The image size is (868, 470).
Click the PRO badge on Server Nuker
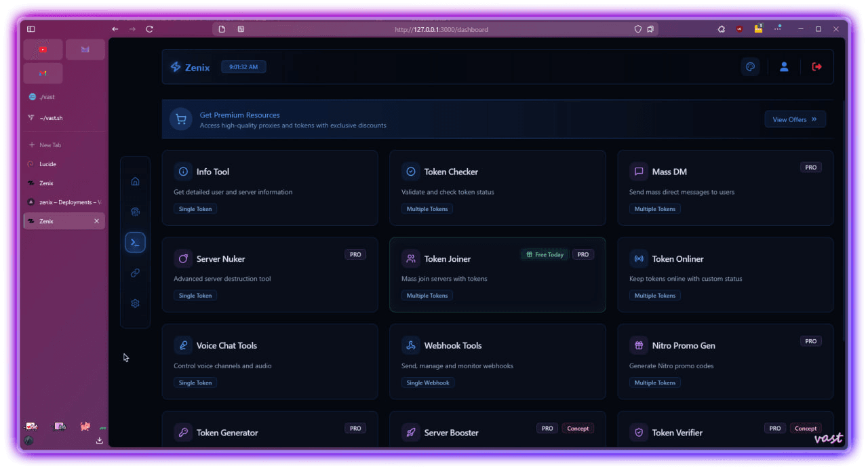[x=355, y=254]
